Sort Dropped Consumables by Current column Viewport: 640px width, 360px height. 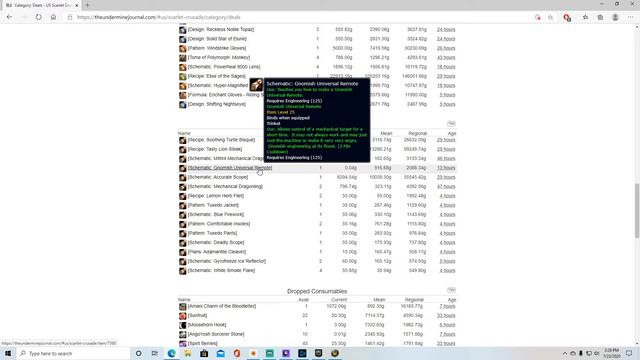(x=339, y=300)
